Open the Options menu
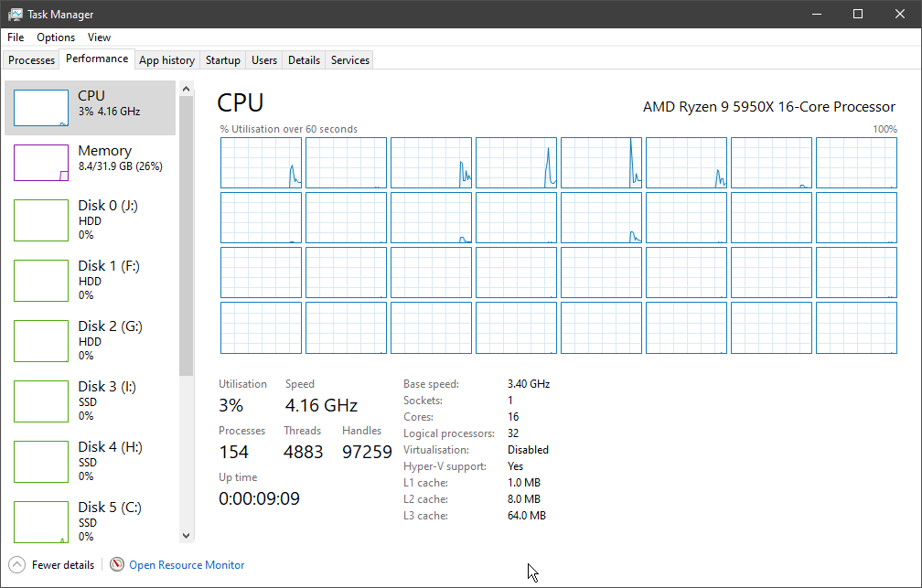This screenshot has height=588, width=922. pos(56,37)
